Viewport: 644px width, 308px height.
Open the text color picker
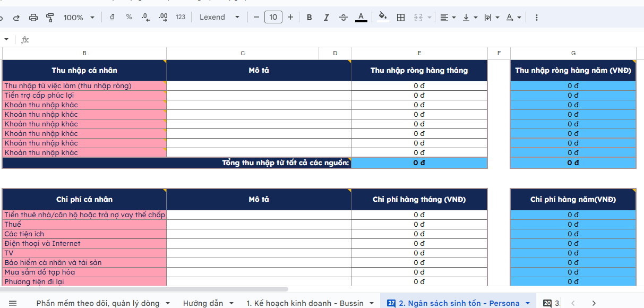click(x=361, y=18)
